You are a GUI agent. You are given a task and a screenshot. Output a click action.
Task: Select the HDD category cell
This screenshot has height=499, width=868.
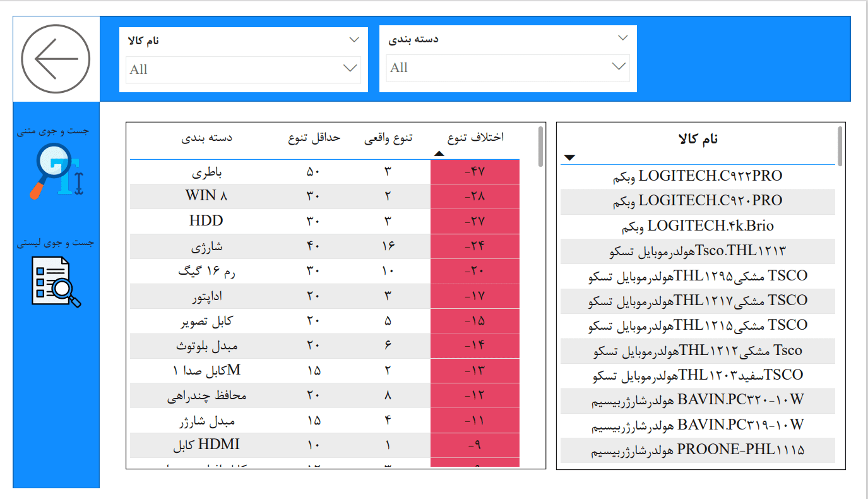pyautogui.click(x=206, y=221)
